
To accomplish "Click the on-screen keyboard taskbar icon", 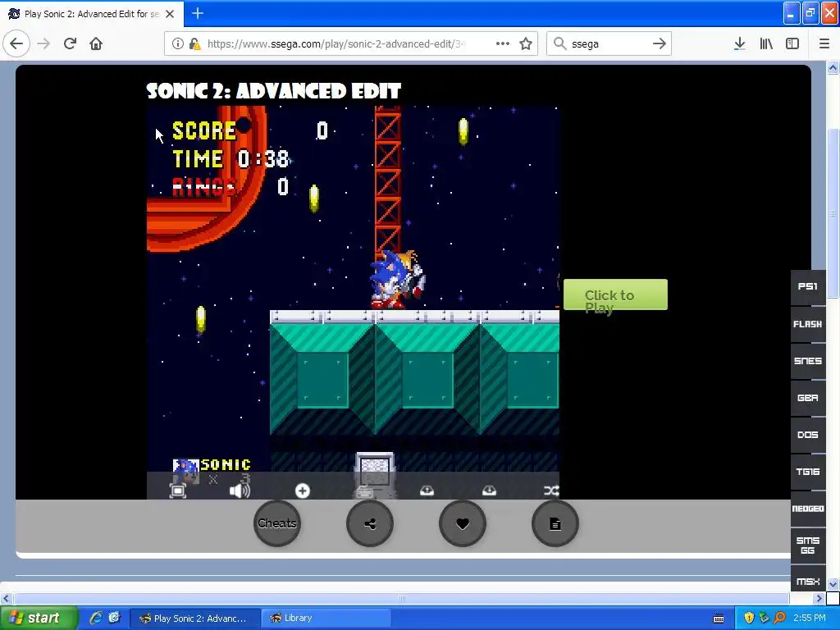I will (719, 619).
